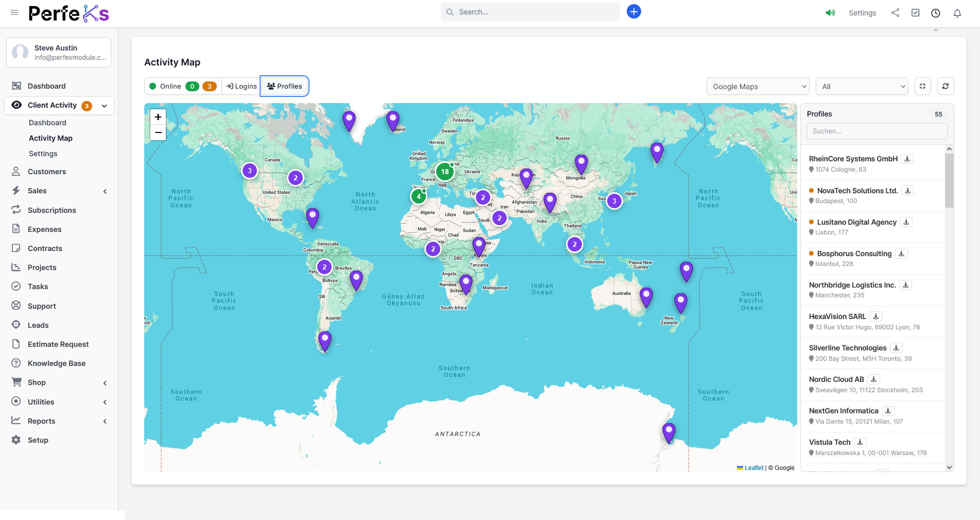The width and height of the screenshot is (980, 520).
Task: Click the Suchen profiles search field
Action: [876, 131]
